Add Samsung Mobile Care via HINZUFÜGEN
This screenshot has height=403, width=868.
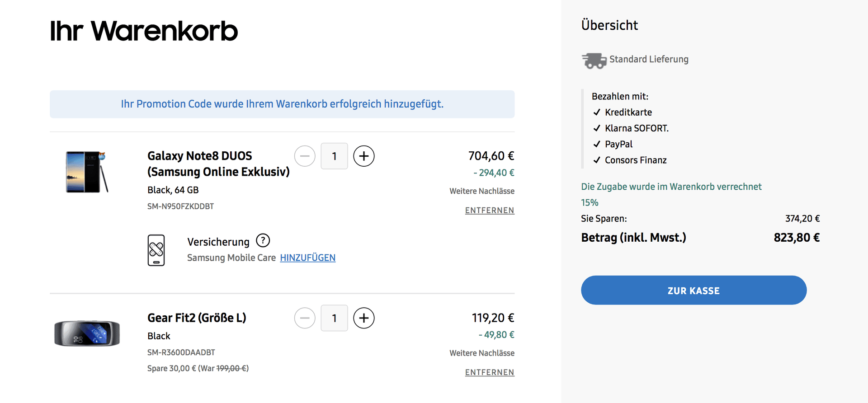pos(307,258)
